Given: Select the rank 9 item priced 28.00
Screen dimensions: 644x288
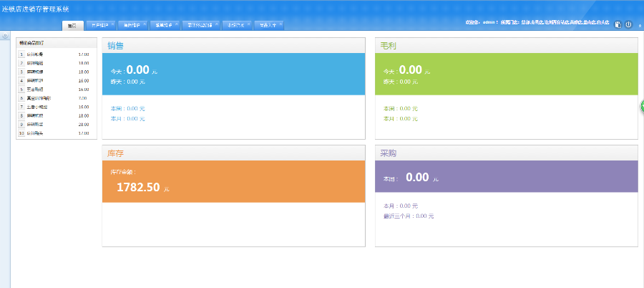Looking at the screenshot, I should pos(57,124).
